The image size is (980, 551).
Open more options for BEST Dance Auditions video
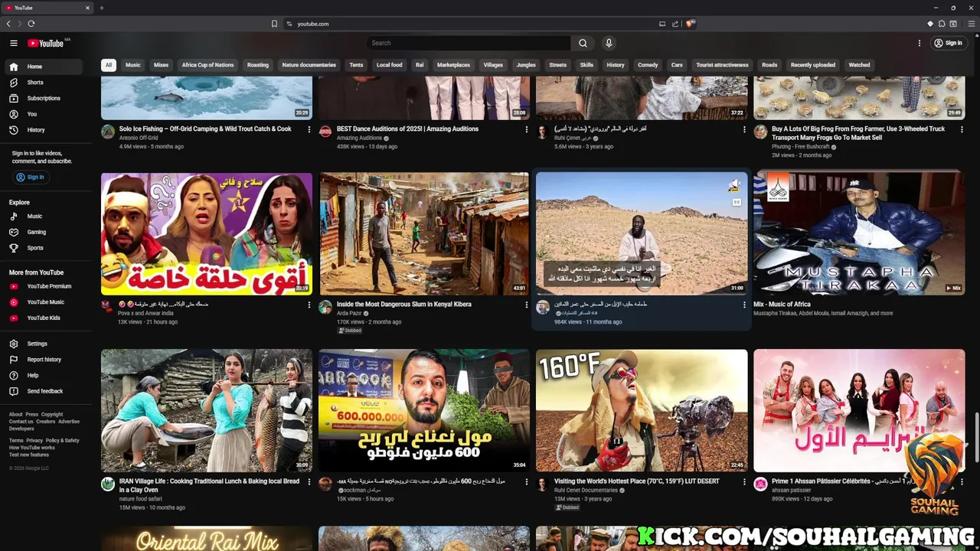(527, 129)
